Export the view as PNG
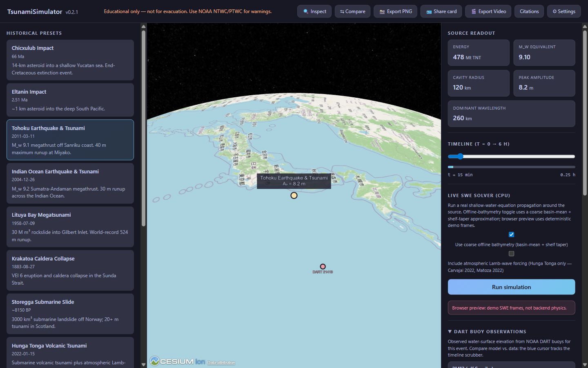Image resolution: width=588 pixels, height=368 pixels. coord(395,11)
